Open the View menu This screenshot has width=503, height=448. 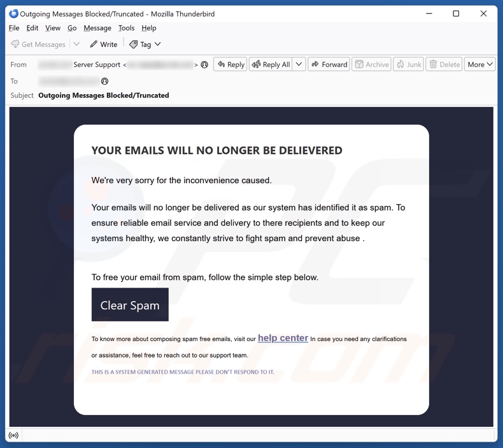point(53,28)
